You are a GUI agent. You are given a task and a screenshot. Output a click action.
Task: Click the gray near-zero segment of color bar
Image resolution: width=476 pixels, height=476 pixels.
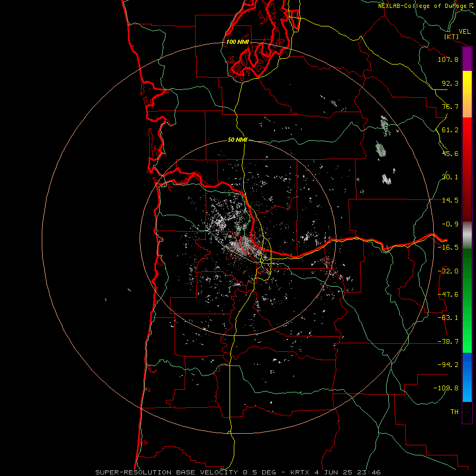click(x=467, y=235)
